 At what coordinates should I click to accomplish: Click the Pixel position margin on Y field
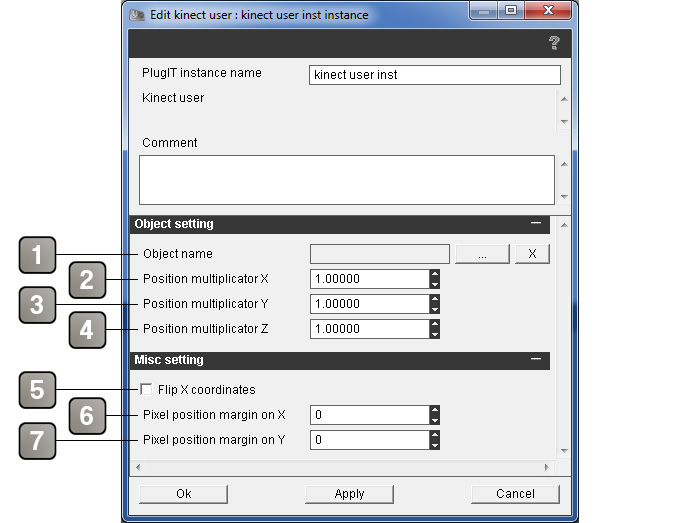click(x=370, y=440)
